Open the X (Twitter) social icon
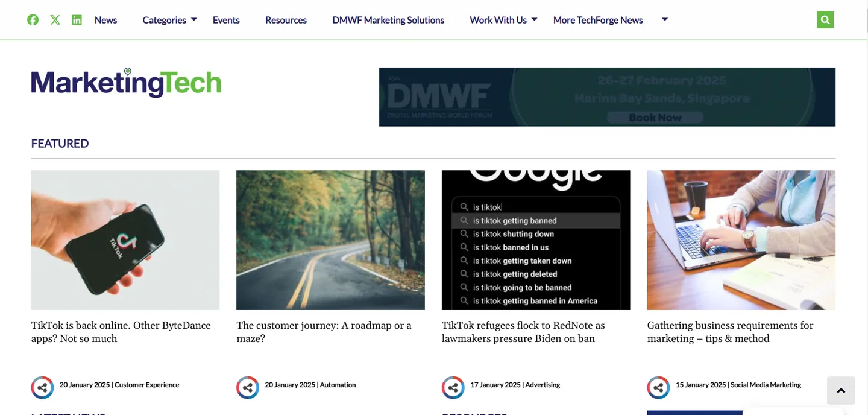This screenshot has height=415, width=868. (55, 20)
